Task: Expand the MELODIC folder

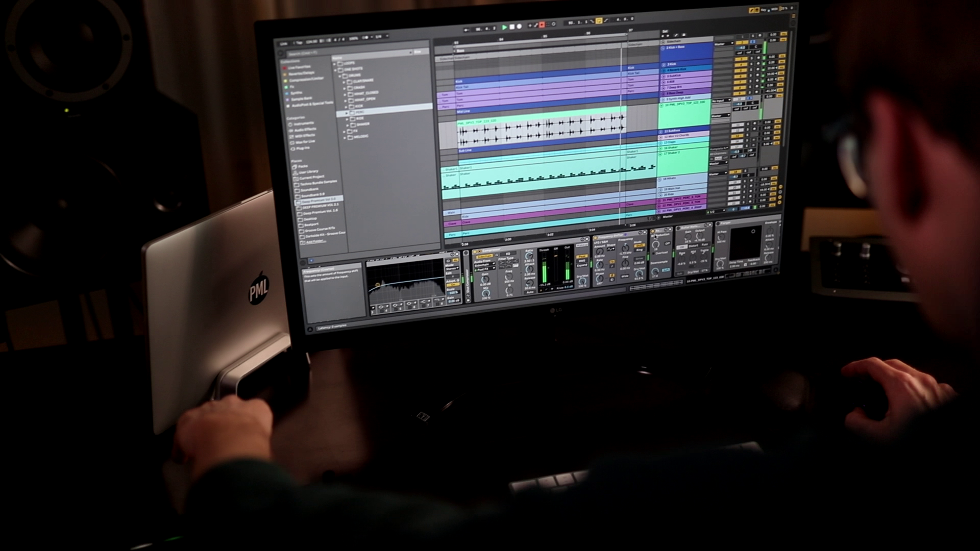Action: pyautogui.click(x=344, y=138)
